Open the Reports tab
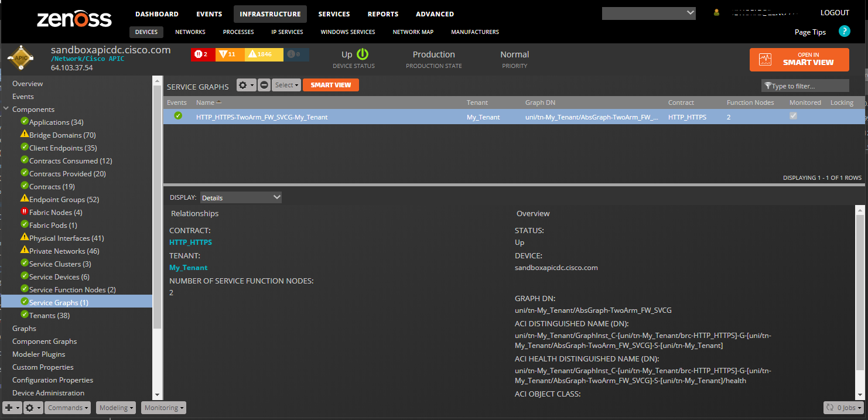 [383, 14]
